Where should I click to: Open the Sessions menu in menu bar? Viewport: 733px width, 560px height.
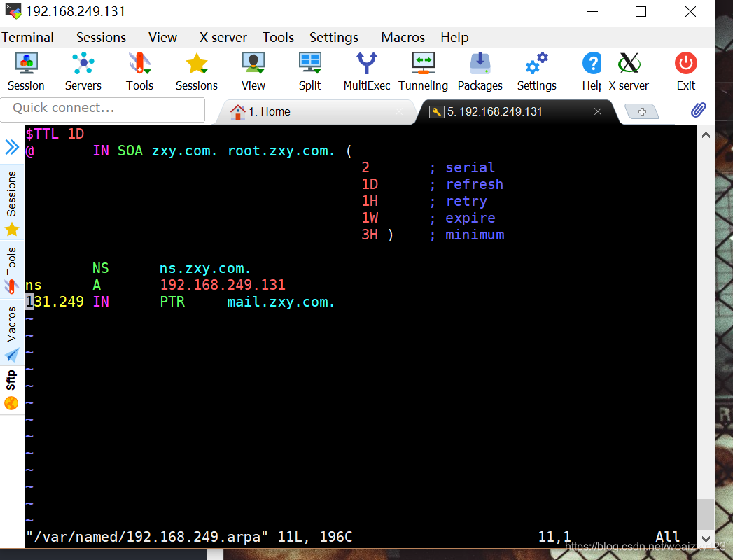coord(101,37)
